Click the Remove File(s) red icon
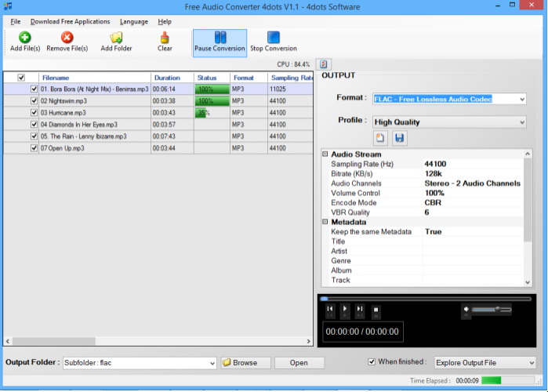The width and height of the screenshot is (548, 392). [67, 37]
